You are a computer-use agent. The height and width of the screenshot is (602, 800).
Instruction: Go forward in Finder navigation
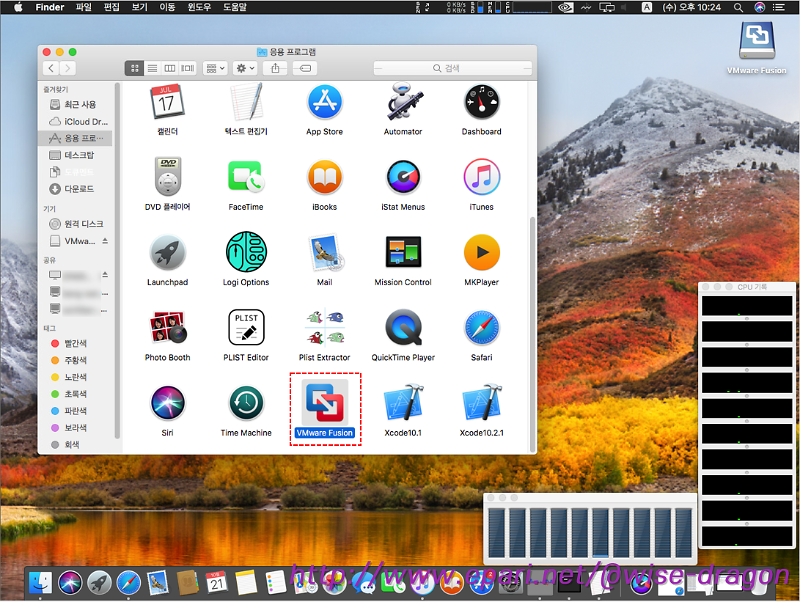tap(68, 68)
